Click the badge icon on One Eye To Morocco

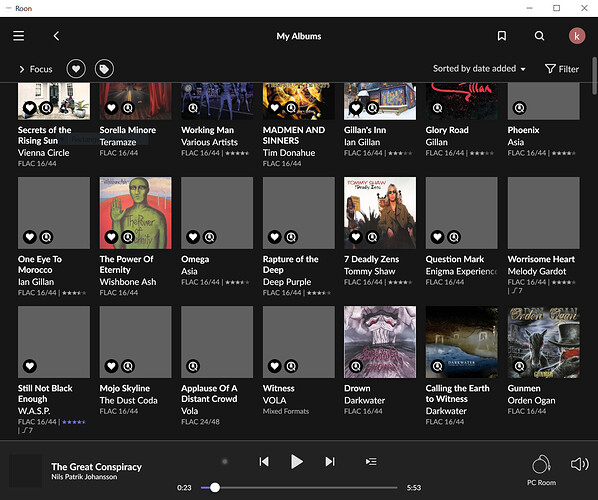pyautogui.click(x=47, y=237)
